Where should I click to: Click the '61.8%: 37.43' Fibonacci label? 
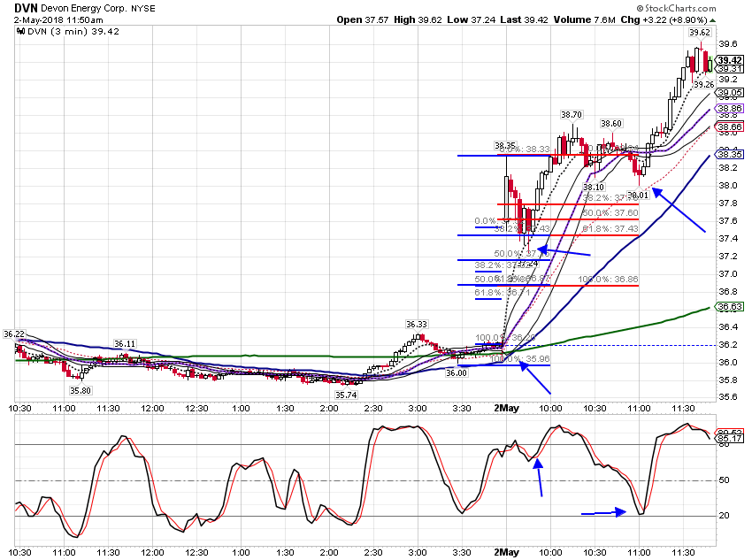pos(610,229)
